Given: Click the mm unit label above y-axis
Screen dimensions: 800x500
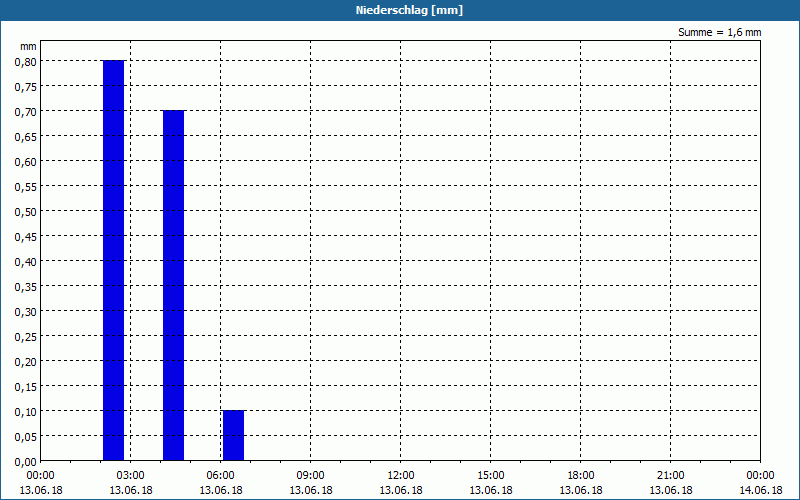Looking at the screenshot, I should [x=28, y=46].
